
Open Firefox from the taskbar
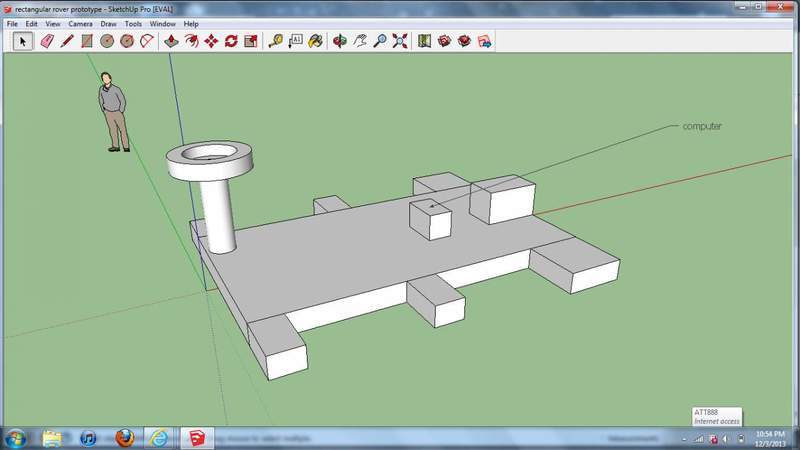coord(124,438)
